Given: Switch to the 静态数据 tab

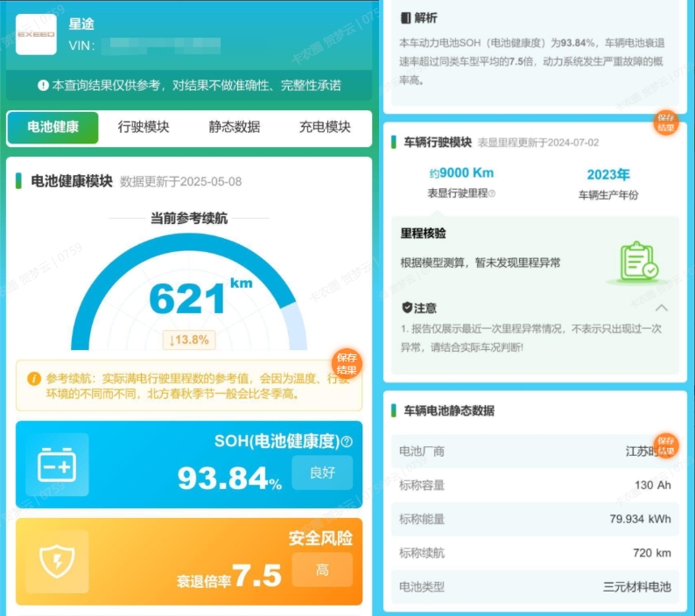Looking at the screenshot, I should 235,127.
